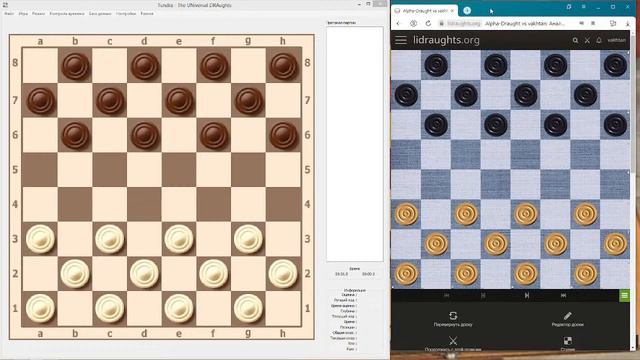This screenshot has height=360, width=640.
Task: Go to lidraughts.org home via logo
Action: pos(446,40)
